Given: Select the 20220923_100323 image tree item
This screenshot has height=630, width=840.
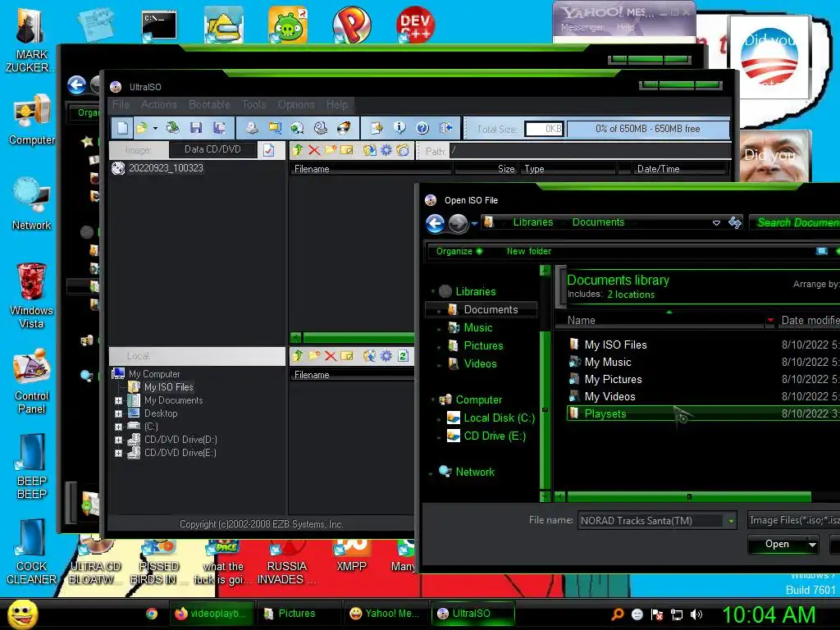Looking at the screenshot, I should click(166, 168).
